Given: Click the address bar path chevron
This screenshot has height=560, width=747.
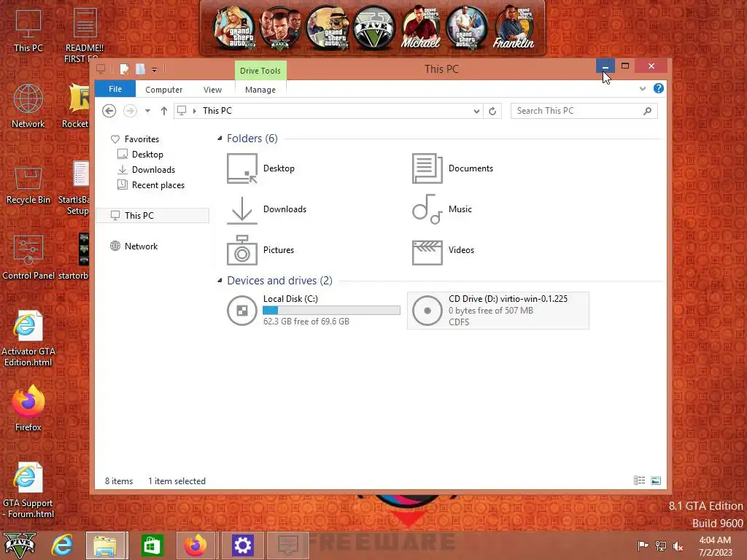Looking at the screenshot, I should pyautogui.click(x=194, y=111).
